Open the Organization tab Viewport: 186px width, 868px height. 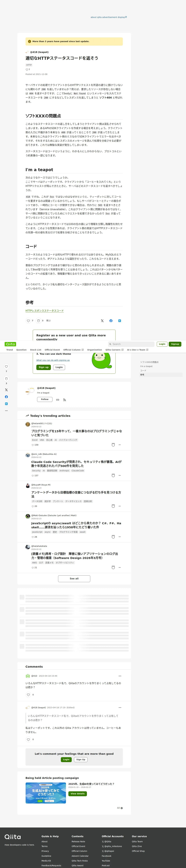coord(94,350)
